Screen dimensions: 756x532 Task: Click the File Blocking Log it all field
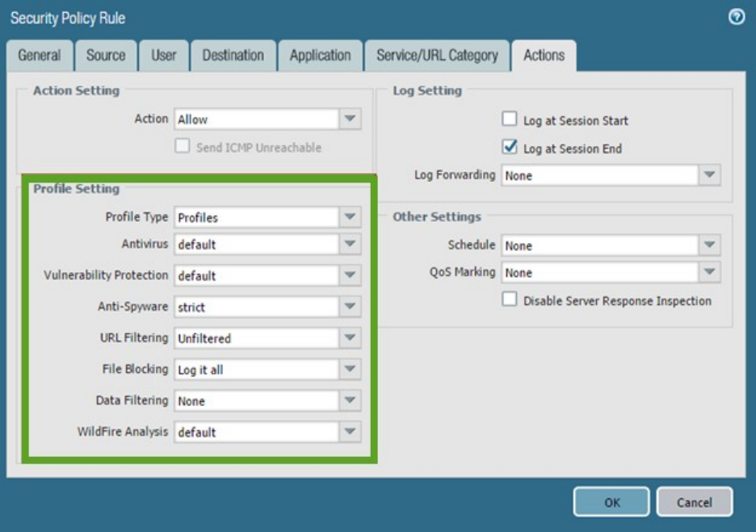pyautogui.click(x=257, y=370)
